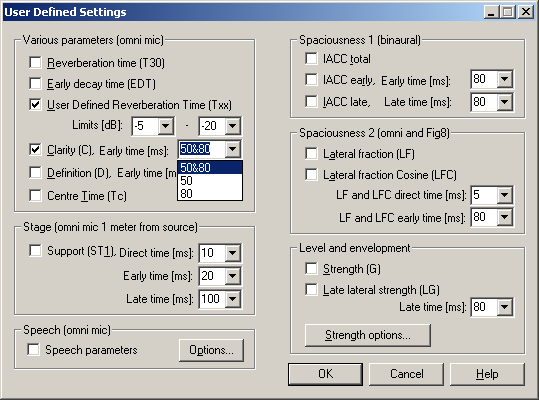
Task: Enable the Strength (G) checkbox
Action: coord(311,268)
